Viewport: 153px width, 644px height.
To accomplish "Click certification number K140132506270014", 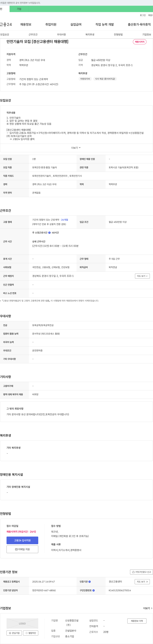I will pyautogui.click(x=120, y=590).
